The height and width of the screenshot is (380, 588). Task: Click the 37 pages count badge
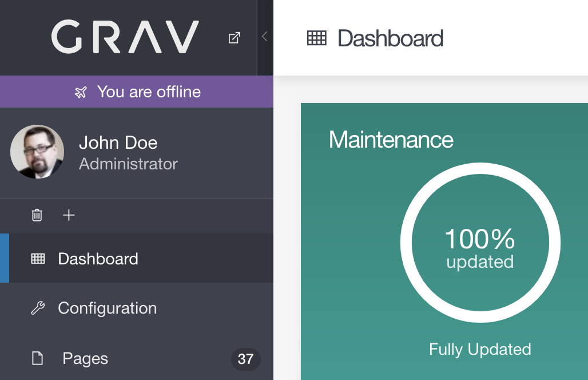click(245, 359)
